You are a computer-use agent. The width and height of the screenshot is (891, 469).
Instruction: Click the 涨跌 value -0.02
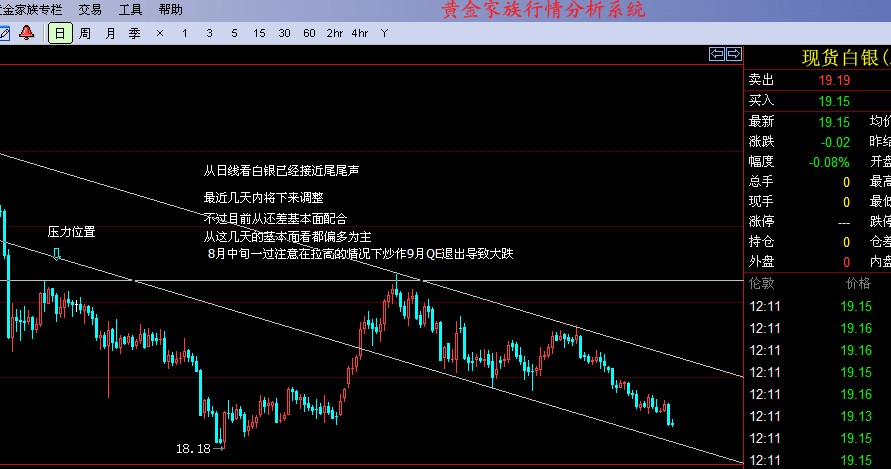(835, 142)
